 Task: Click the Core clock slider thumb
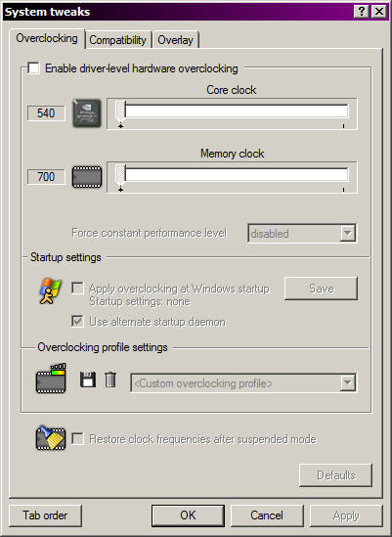pos(120,112)
